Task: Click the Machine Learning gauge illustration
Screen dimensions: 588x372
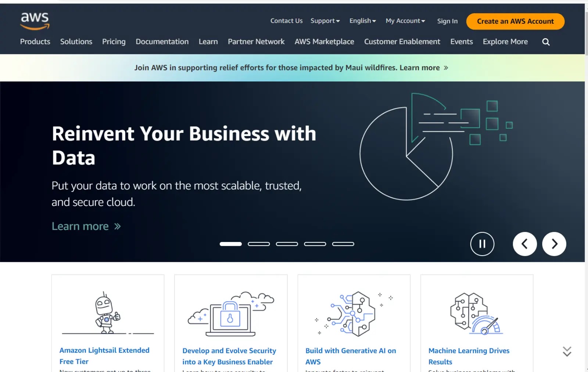Action: 476,314
